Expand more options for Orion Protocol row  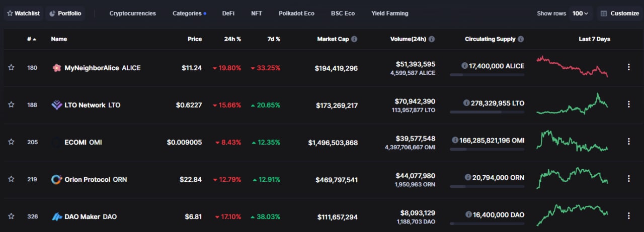coord(628,179)
